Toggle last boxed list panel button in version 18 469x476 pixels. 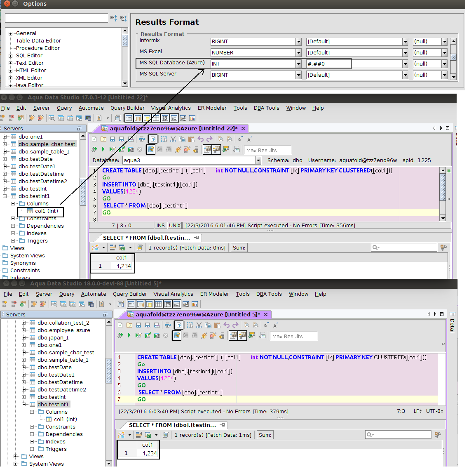(177, 304)
